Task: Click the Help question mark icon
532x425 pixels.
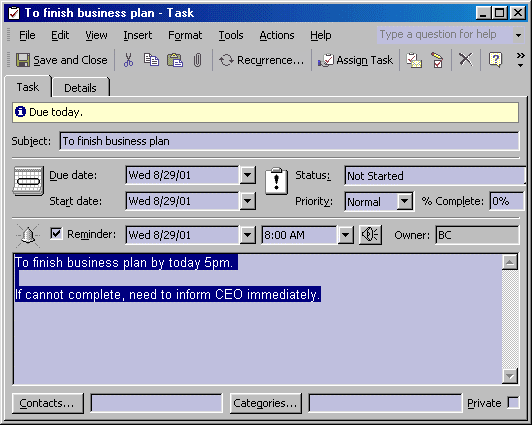Action: point(495,60)
